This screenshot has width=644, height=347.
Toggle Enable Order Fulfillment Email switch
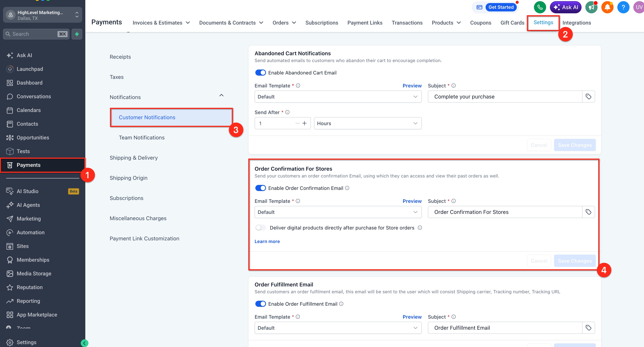260,304
